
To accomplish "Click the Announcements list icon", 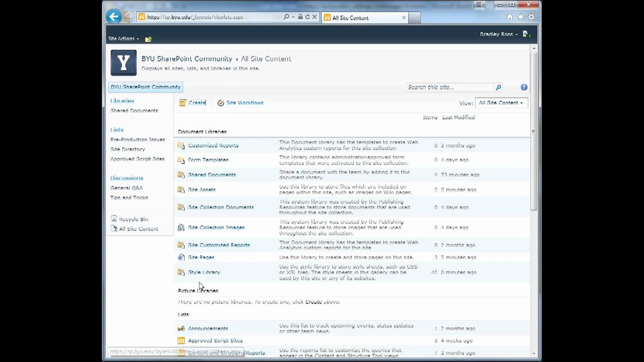I will [181, 329].
